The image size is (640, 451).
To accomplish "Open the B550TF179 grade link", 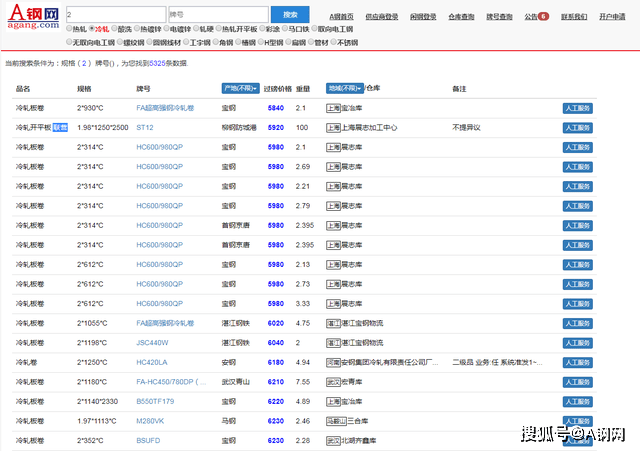I will pos(155,402).
